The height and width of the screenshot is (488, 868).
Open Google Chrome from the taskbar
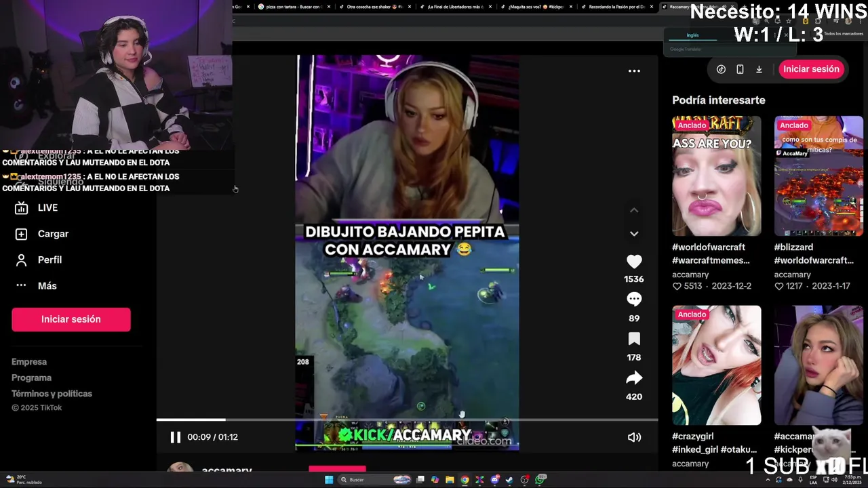point(465,480)
